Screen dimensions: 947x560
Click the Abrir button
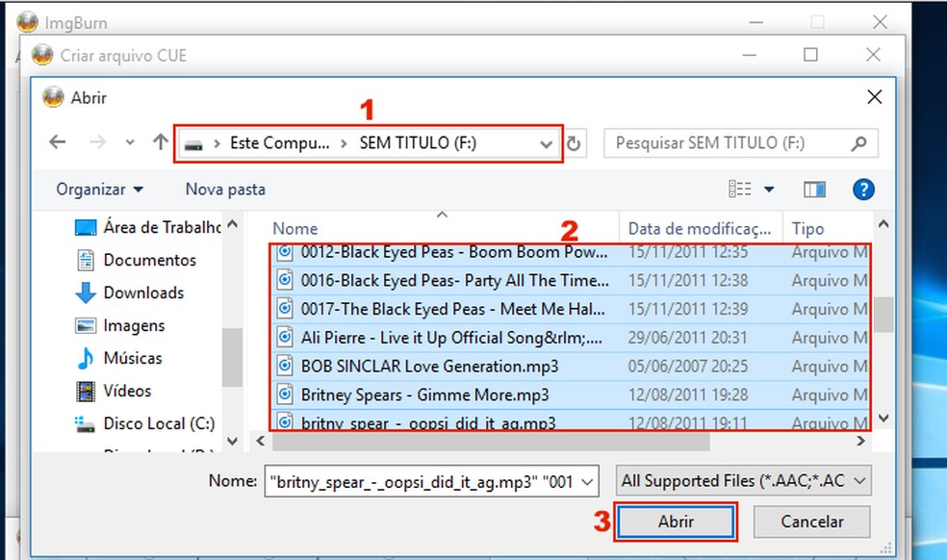tap(676, 522)
